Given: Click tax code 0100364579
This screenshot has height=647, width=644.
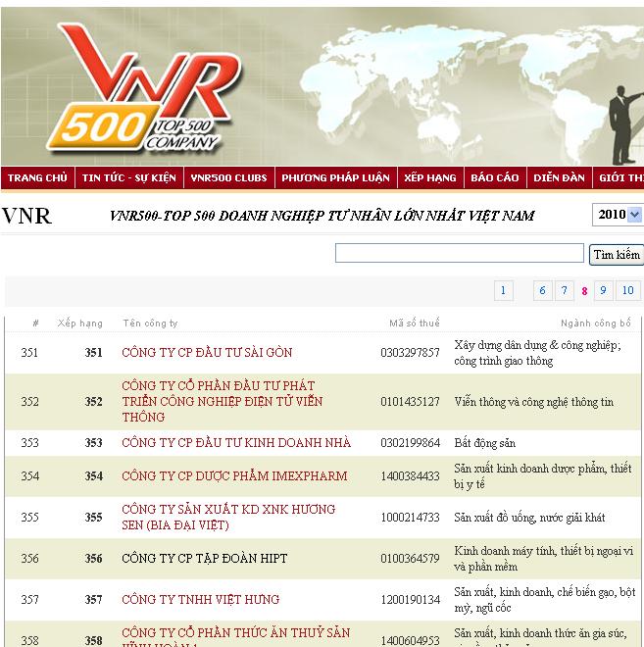Looking at the screenshot, I should point(410,559).
